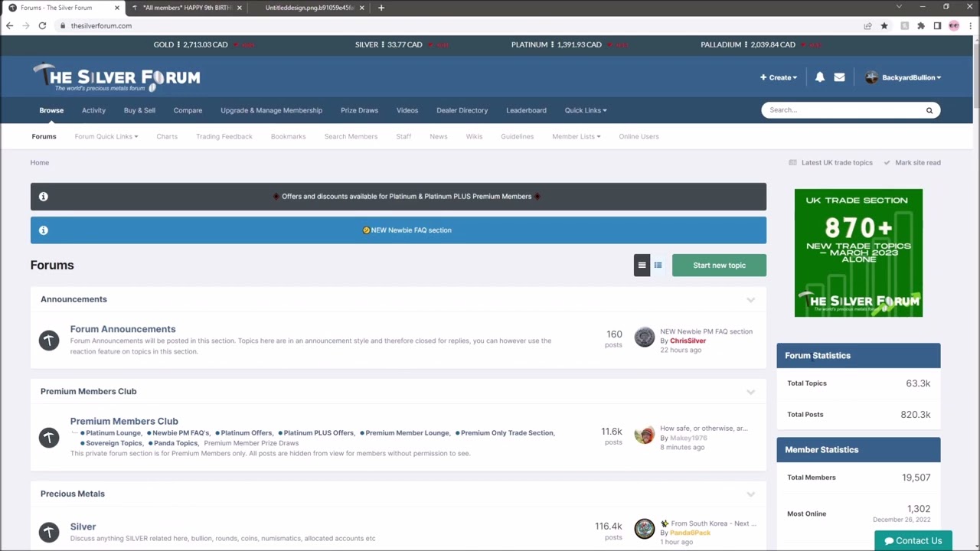The image size is (980, 551).
Task: Open Latest UK trade topics
Action: (x=831, y=162)
